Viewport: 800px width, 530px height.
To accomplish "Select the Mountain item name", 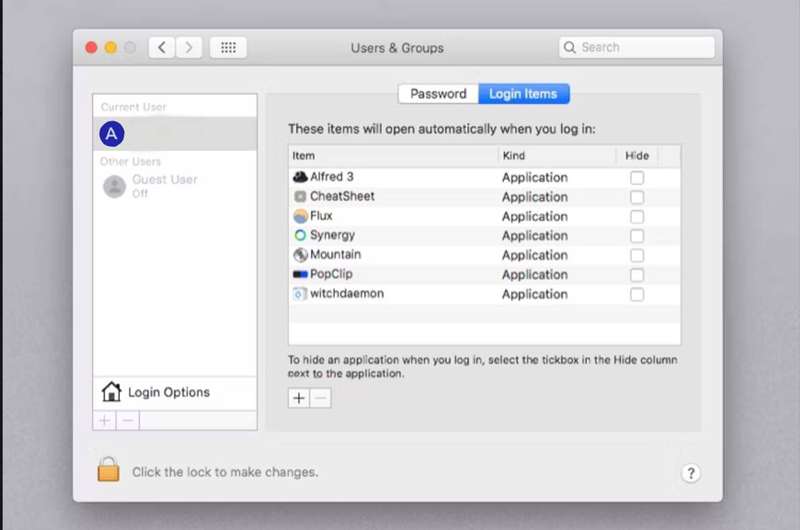I will click(x=335, y=254).
